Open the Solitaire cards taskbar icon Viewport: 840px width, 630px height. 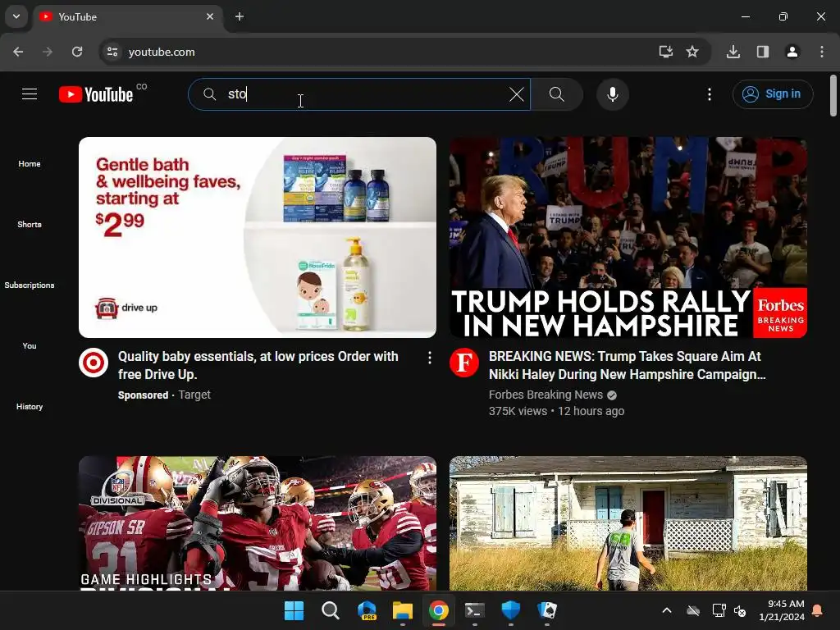pyautogui.click(x=547, y=610)
